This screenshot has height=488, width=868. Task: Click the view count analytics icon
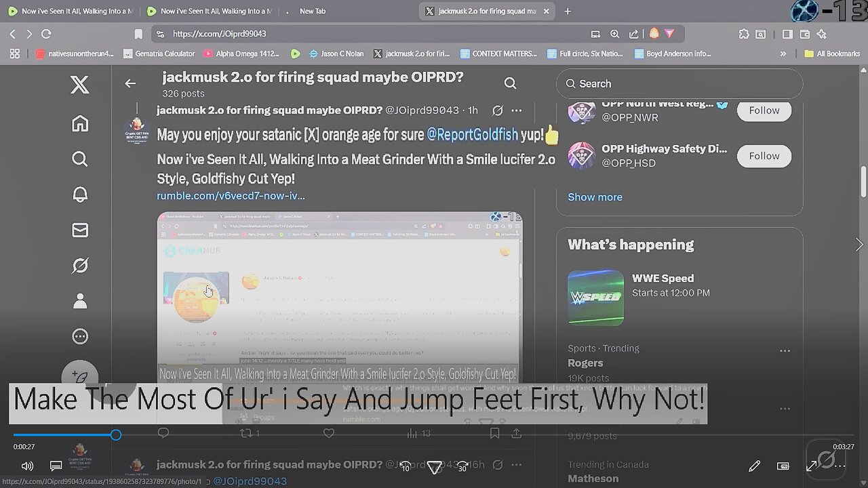click(412, 433)
